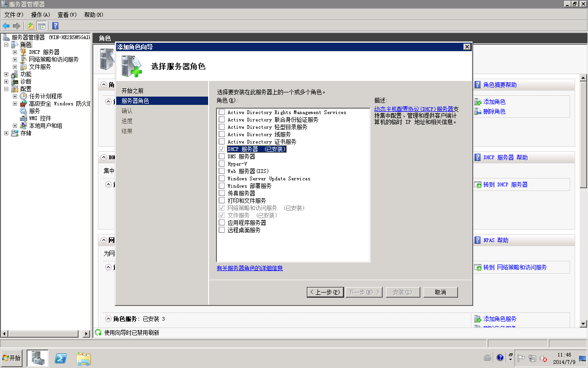Select the DHCP 服务器 tree icon
588x368 pixels.
click(24, 52)
